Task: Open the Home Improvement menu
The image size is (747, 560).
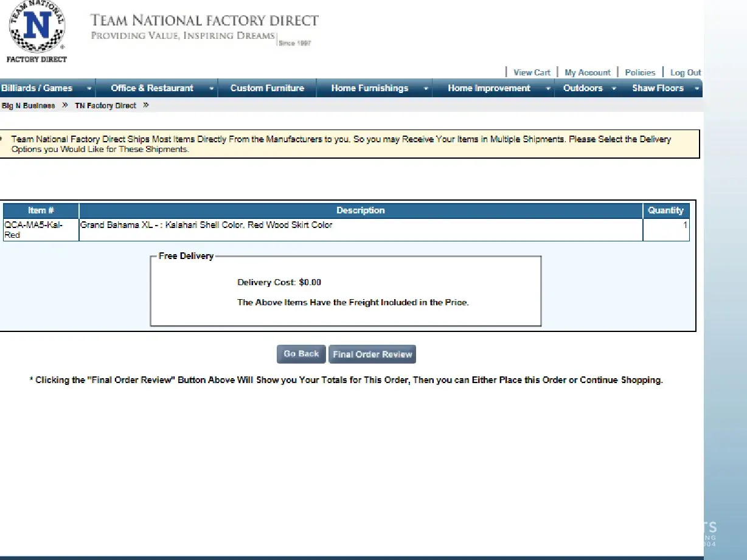Action: point(489,88)
